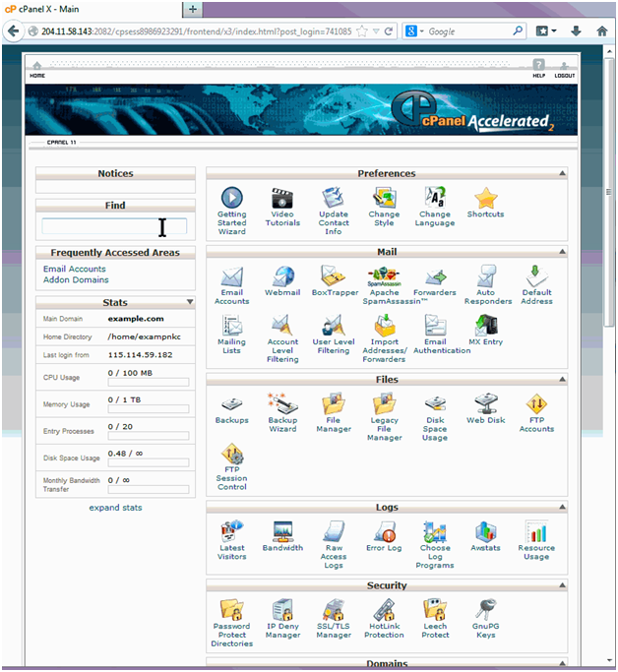This screenshot has height=672, width=618.
Task: Open the cPanel Help page
Action: [x=538, y=69]
